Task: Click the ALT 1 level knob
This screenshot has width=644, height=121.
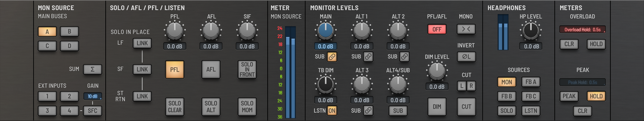Action: coord(362,31)
